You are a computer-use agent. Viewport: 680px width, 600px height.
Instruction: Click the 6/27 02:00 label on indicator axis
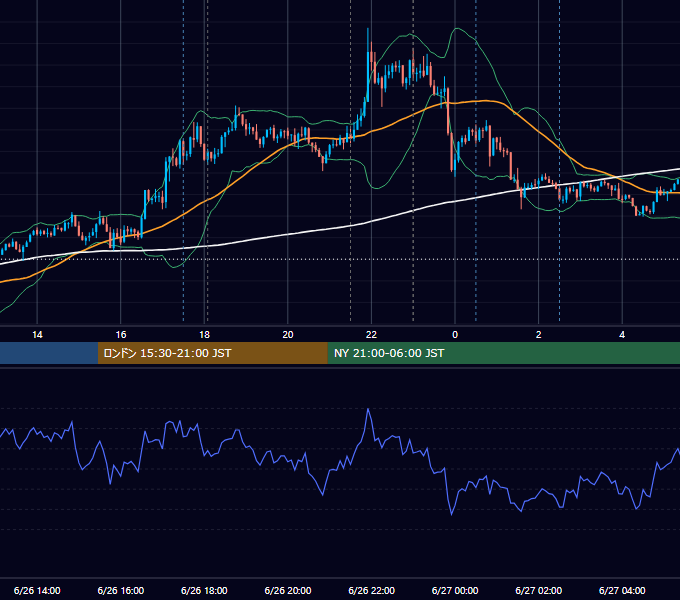tap(539, 590)
